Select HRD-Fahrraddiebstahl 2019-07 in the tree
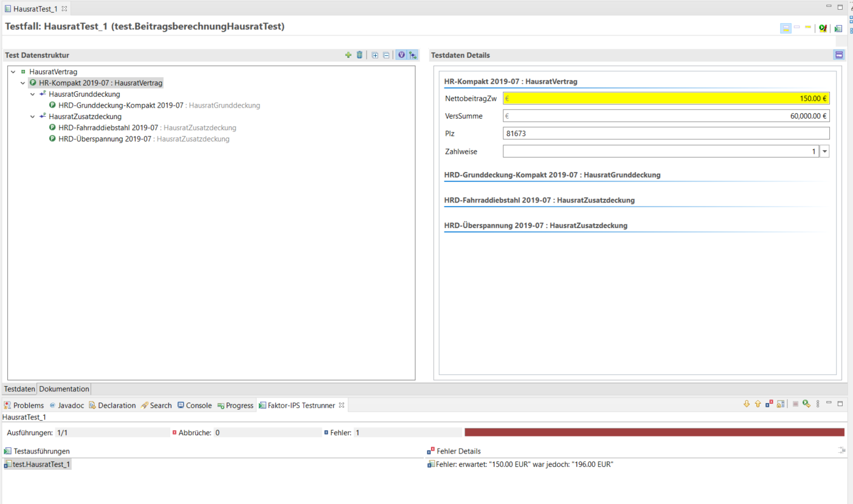 click(x=108, y=128)
